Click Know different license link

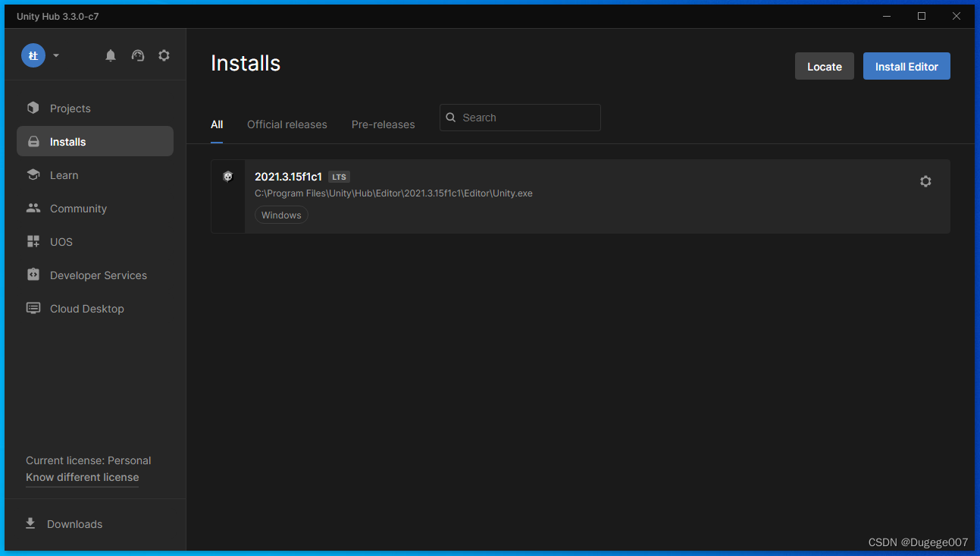point(83,477)
